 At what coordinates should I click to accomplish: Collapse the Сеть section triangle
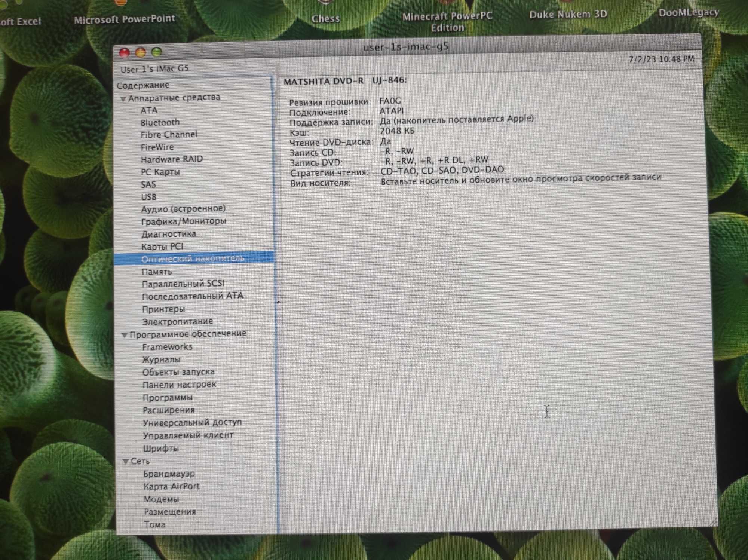[126, 462]
